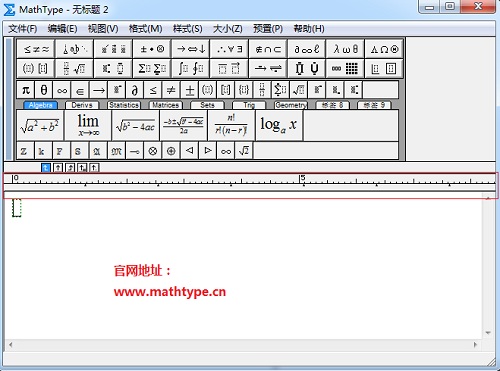This screenshot has height=371, width=500.
Task: Open the 大小(Z) menu
Action: [227, 29]
